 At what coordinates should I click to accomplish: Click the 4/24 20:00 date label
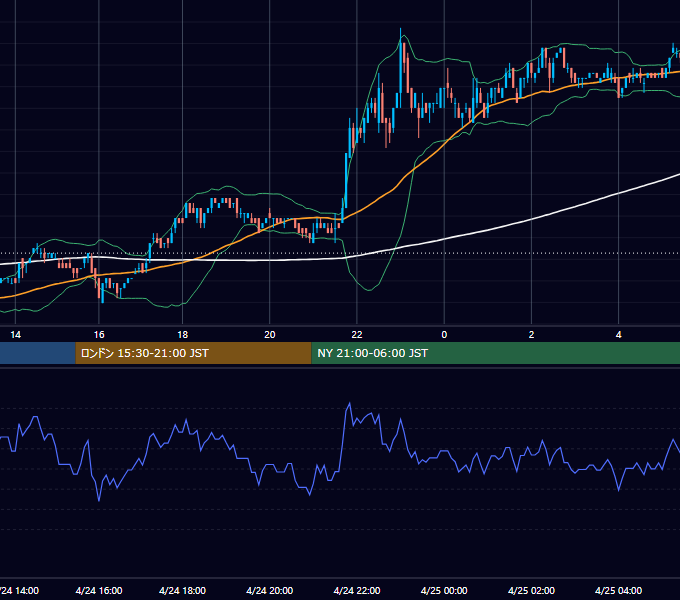tap(270, 590)
